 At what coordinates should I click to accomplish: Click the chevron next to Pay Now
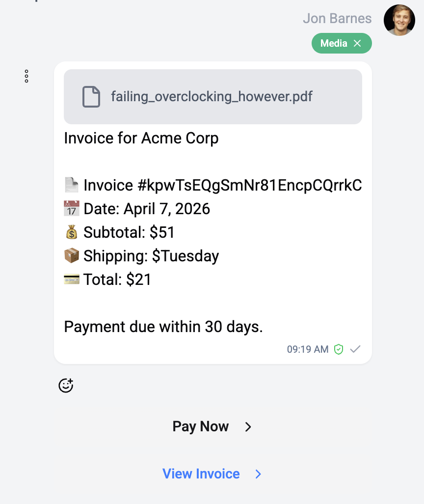(x=248, y=427)
